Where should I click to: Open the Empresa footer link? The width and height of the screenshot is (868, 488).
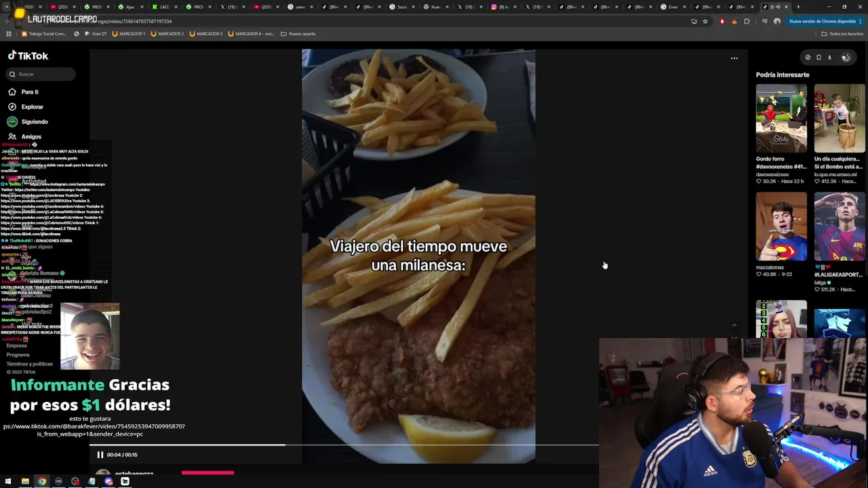coord(16,346)
